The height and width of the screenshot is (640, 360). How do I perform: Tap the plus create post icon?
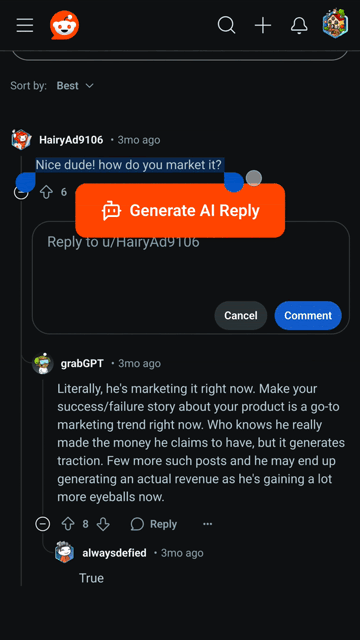pos(263,26)
